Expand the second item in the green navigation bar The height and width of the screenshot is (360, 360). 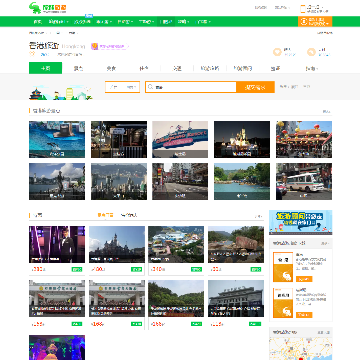[x=58, y=22]
